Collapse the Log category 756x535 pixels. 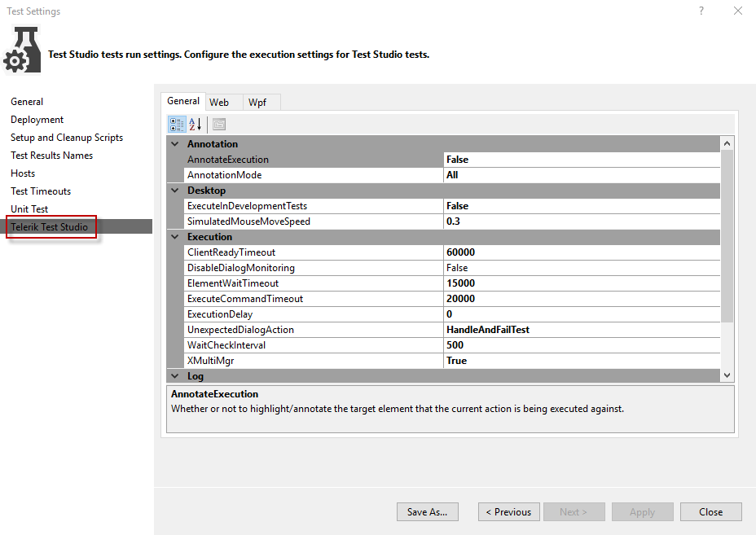[175, 376]
